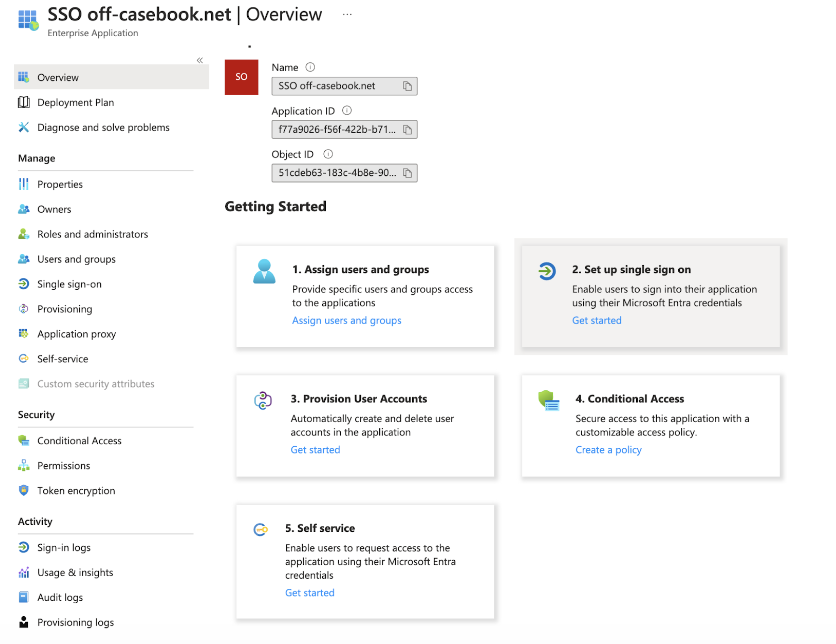Copy the Application ID value
Image resolution: width=836 pixels, height=644 pixels.
(408, 129)
